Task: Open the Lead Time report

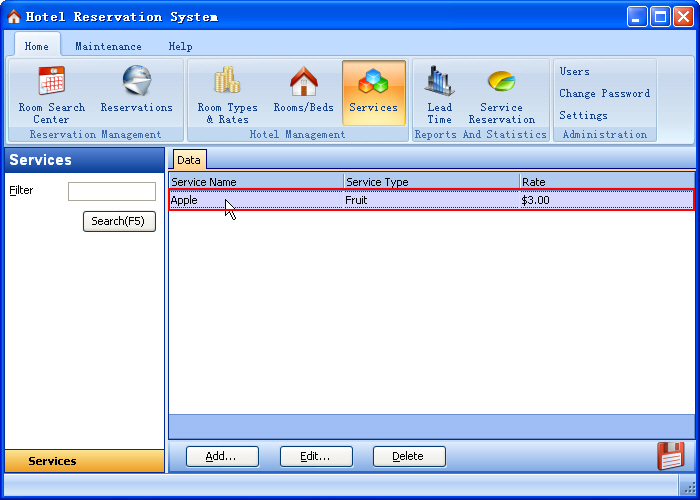Action: coord(439,93)
